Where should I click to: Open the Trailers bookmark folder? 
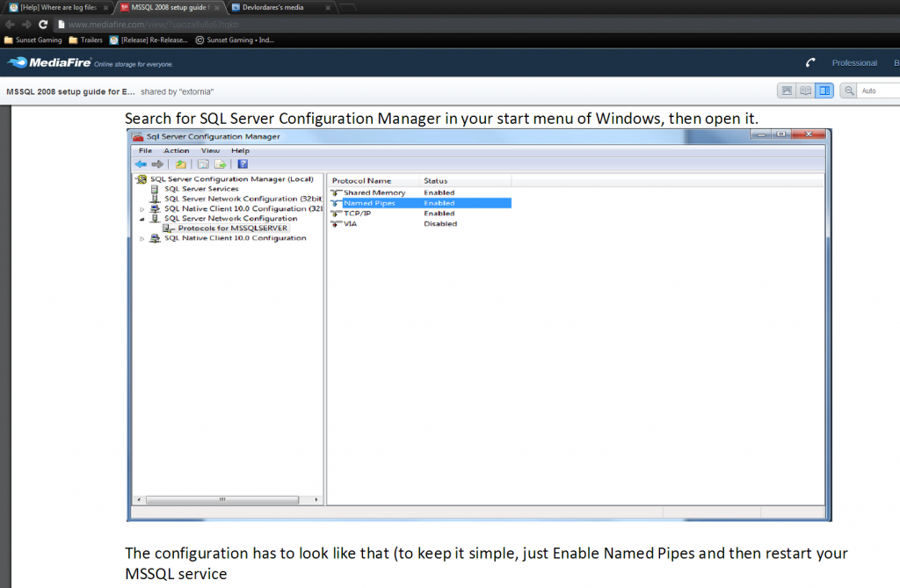[86, 40]
